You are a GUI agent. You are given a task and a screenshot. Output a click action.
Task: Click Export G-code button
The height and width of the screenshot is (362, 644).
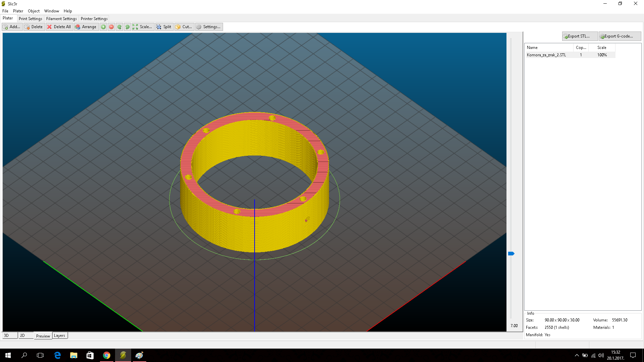(620, 36)
